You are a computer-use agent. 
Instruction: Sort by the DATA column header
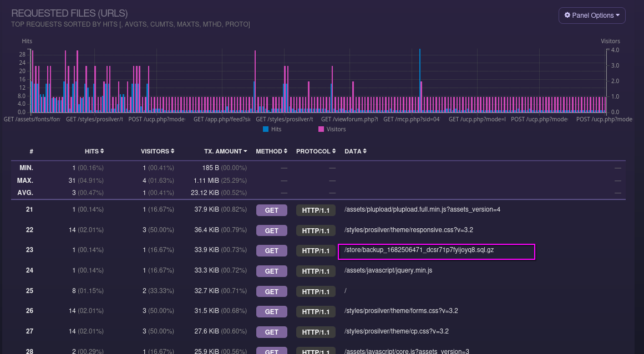point(355,151)
